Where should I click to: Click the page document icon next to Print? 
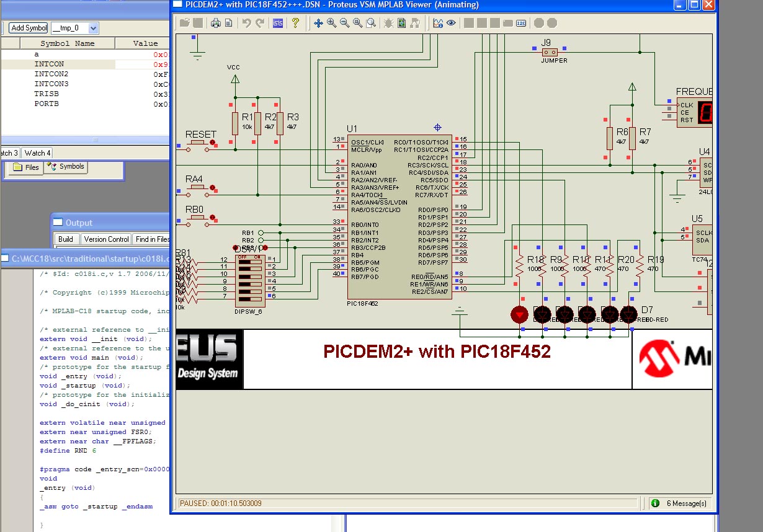228,23
